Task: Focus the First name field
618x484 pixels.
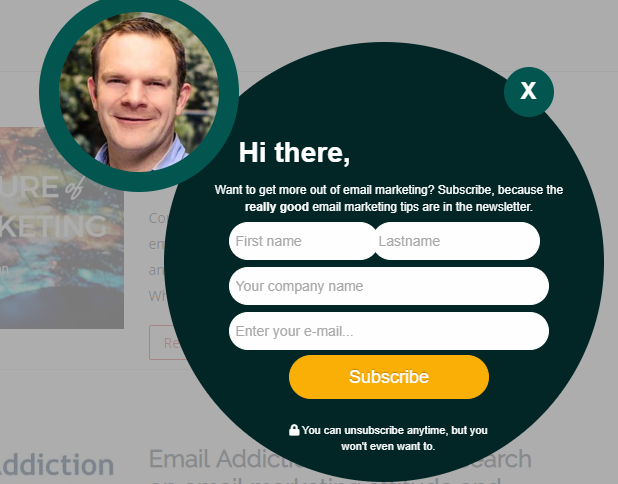Action: [303, 241]
